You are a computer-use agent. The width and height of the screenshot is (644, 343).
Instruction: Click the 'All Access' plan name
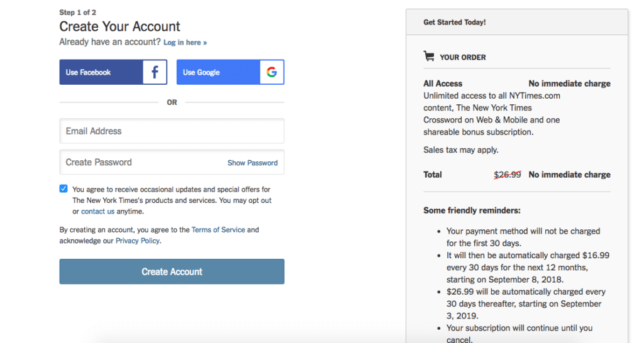(x=443, y=84)
